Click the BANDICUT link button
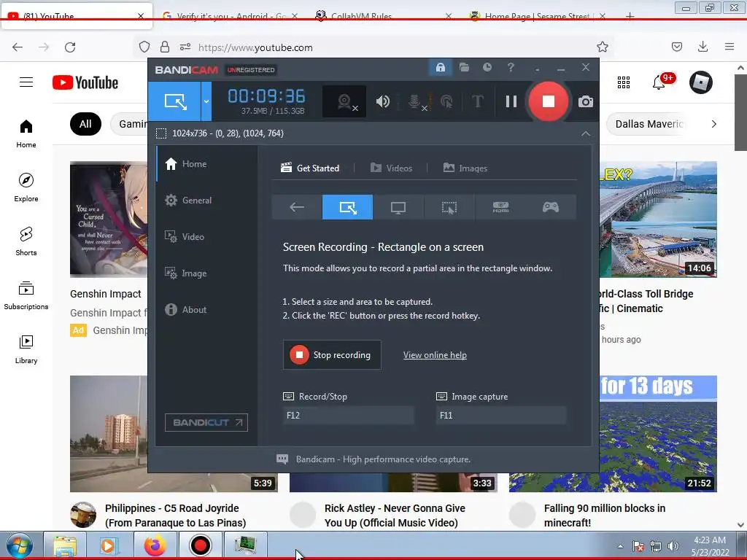 tap(206, 423)
